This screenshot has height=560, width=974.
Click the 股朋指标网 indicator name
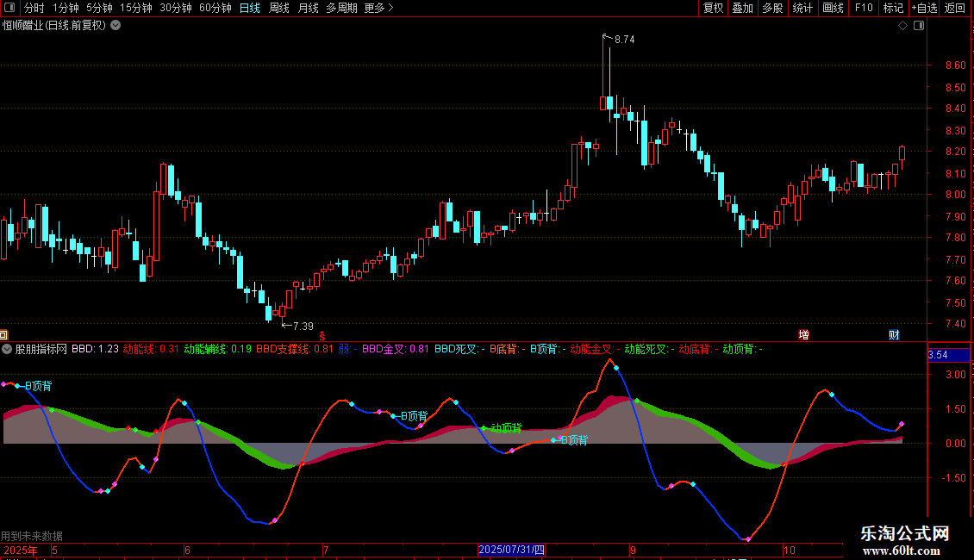[x=41, y=349]
